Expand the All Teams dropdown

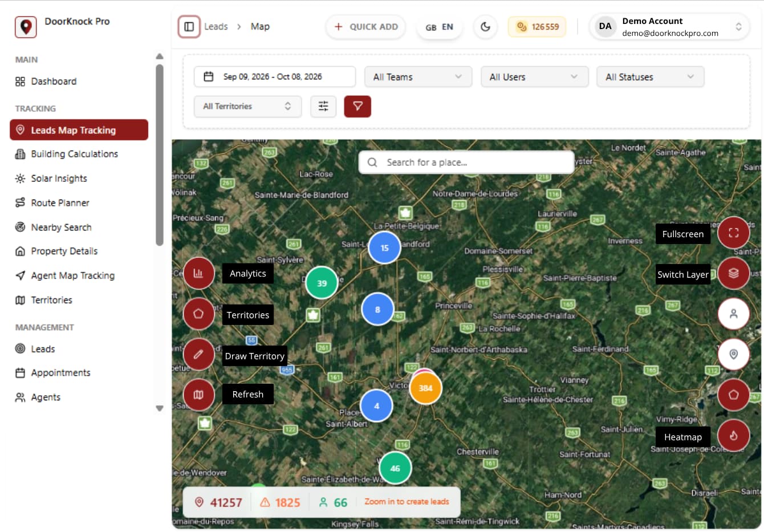(x=418, y=77)
